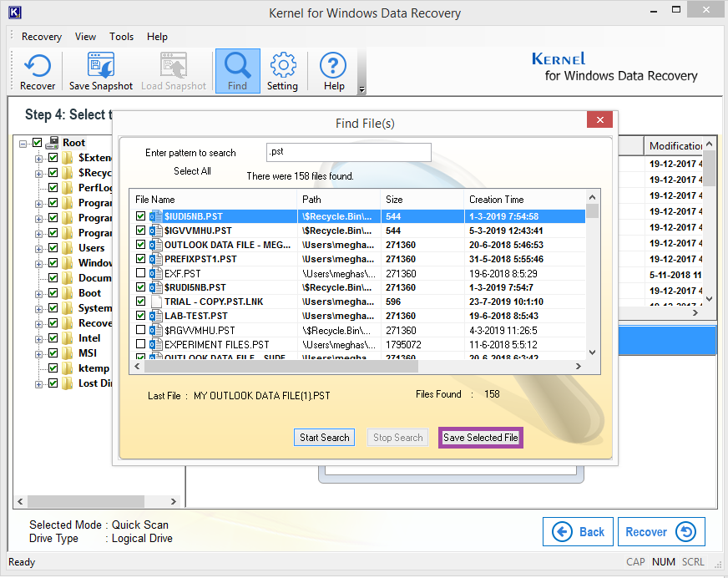Click the results list scroll-down arrow
This screenshot has height=578, width=728.
point(592,352)
